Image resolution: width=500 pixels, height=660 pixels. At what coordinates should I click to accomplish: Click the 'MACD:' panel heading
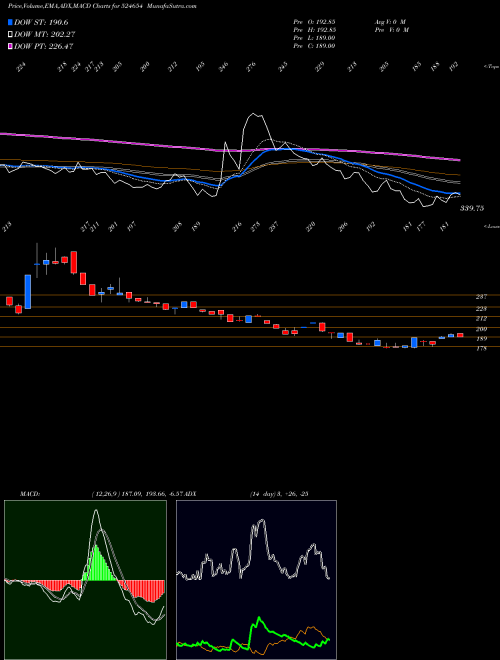click(x=30, y=494)
